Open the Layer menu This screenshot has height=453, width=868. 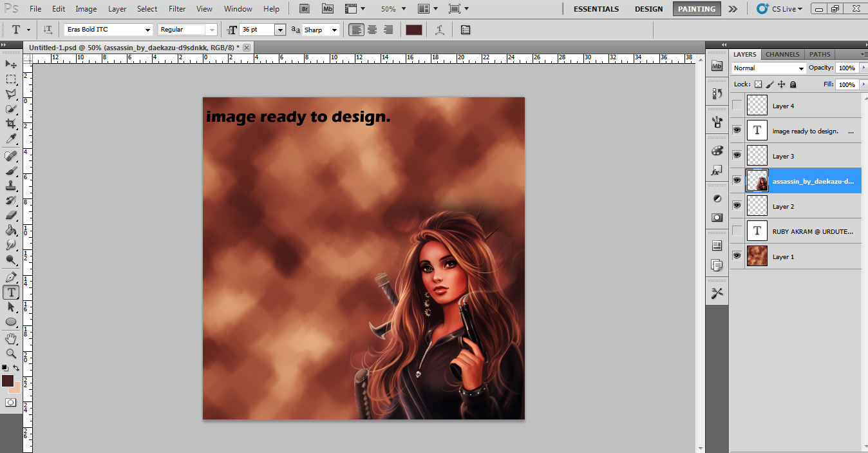point(117,9)
